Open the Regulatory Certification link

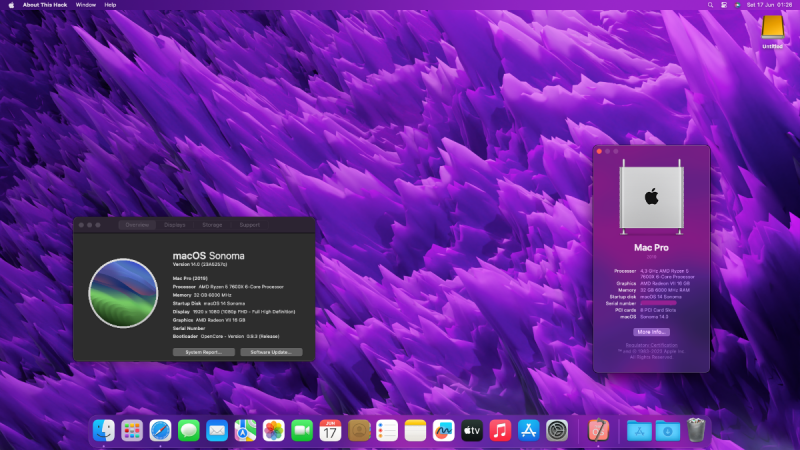coord(652,345)
